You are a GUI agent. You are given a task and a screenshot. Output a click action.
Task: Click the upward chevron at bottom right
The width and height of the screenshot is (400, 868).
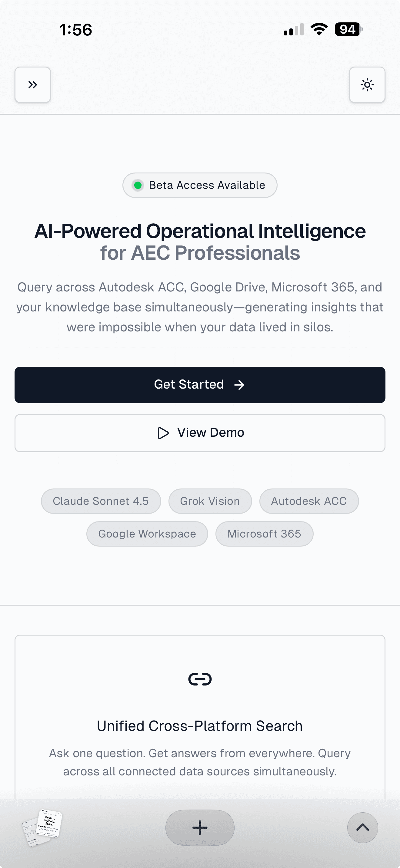[x=362, y=827]
